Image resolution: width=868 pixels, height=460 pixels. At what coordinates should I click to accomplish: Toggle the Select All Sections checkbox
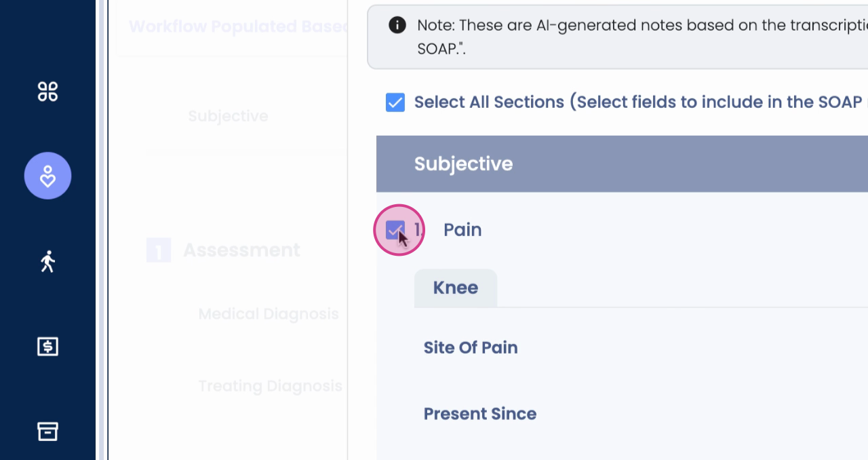(x=395, y=102)
